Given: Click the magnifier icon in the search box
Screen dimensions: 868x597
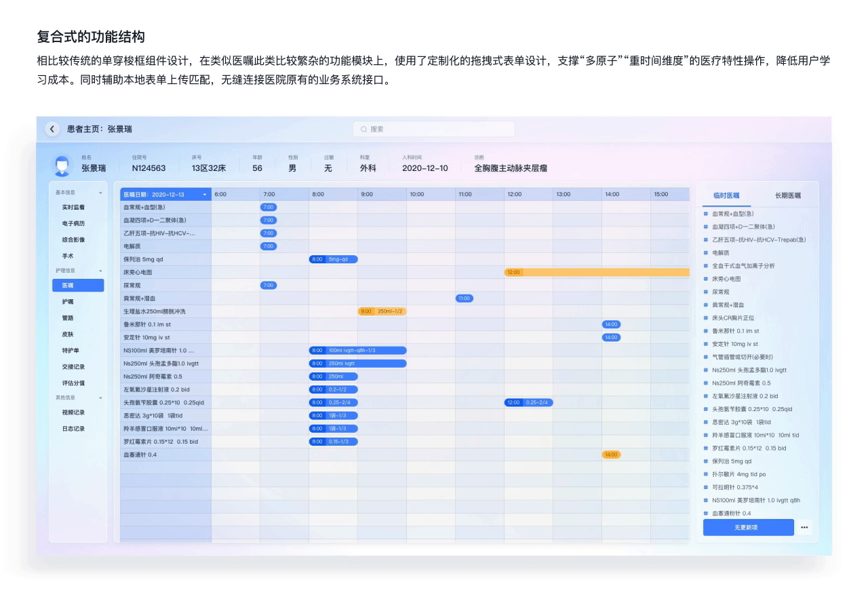Looking at the screenshot, I should point(364,129).
